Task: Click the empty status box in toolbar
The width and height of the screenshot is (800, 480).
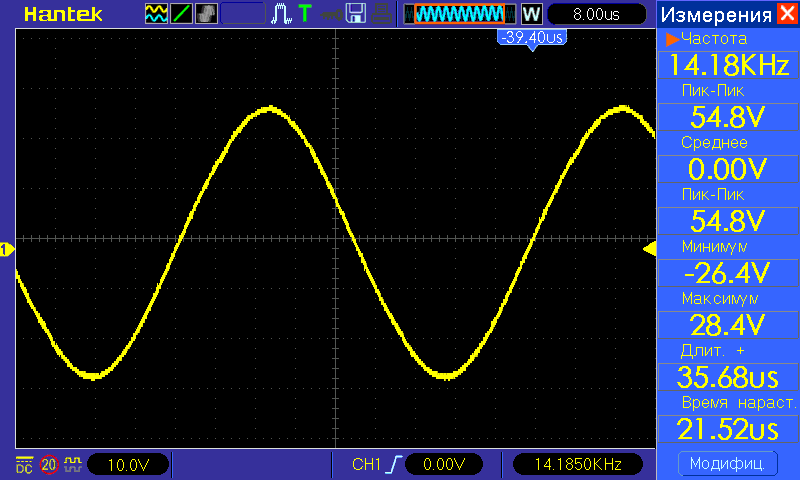Action: pos(243,14)
